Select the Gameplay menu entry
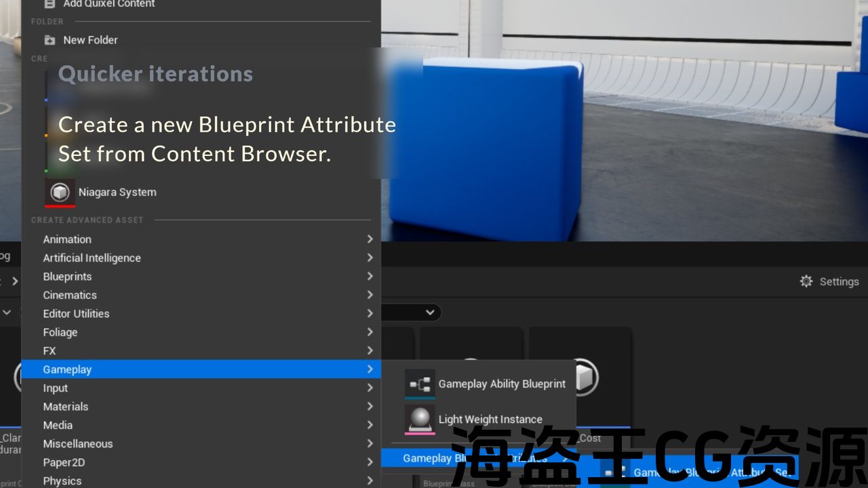Viewport: 868px width, 488px height. coord(67,369)
